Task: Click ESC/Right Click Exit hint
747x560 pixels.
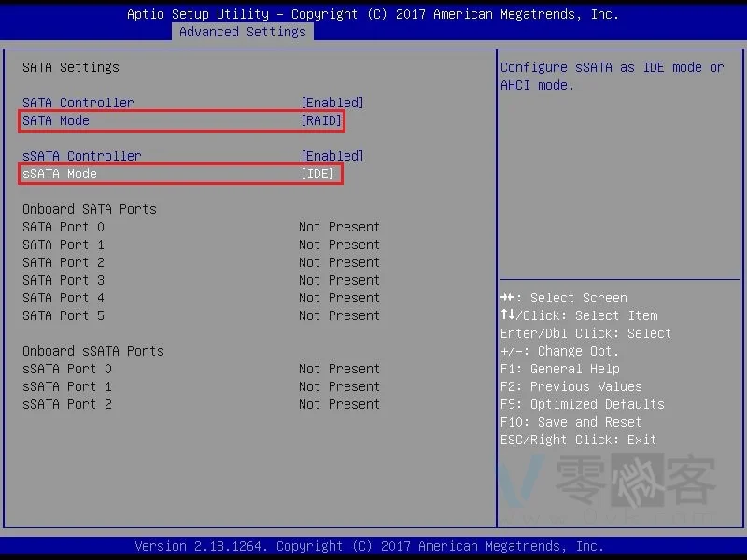Action: click(x=579, y=440)
